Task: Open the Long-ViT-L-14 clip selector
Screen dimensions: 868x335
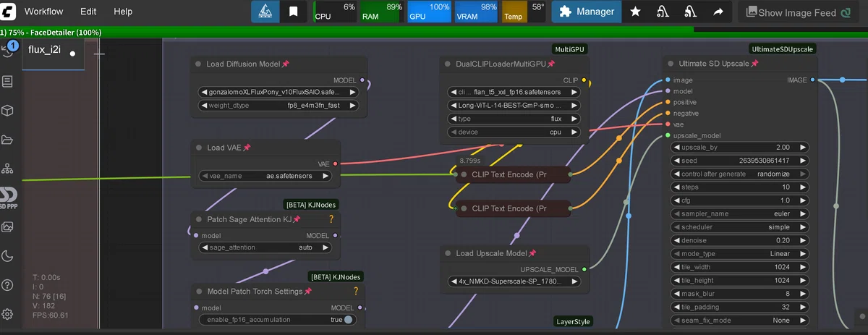Action: pos(514,106)
